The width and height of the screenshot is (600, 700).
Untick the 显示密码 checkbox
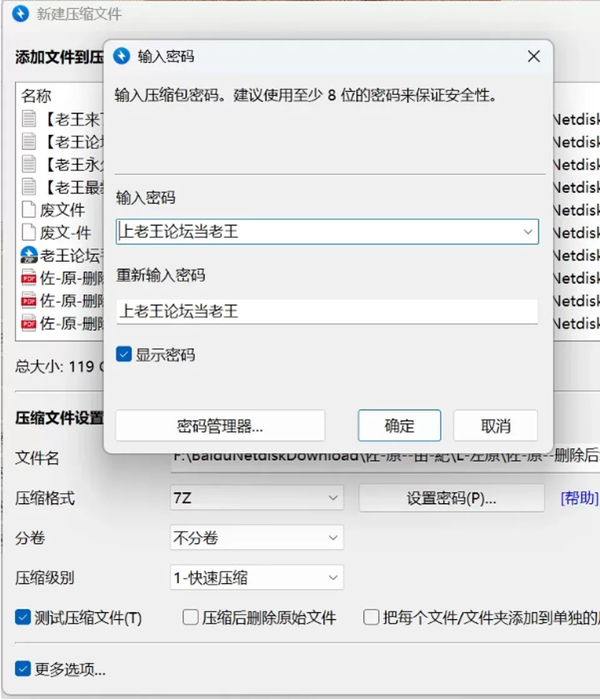(124, 354)
